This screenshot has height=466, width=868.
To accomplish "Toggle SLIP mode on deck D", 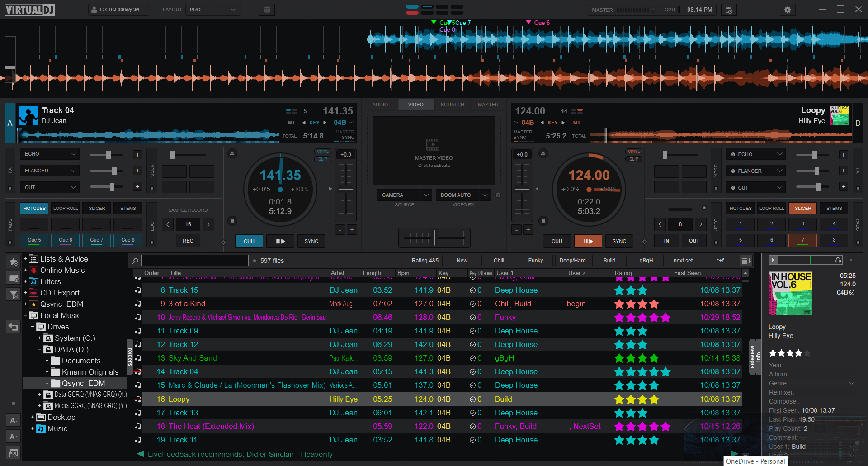I will click(634, 159).
